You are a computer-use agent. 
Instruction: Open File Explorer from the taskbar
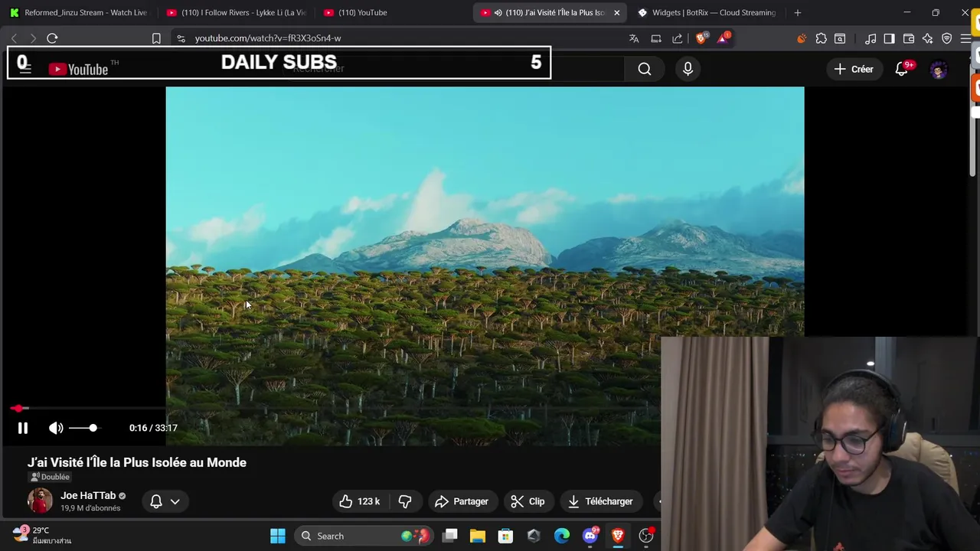[x=478, y=536]
